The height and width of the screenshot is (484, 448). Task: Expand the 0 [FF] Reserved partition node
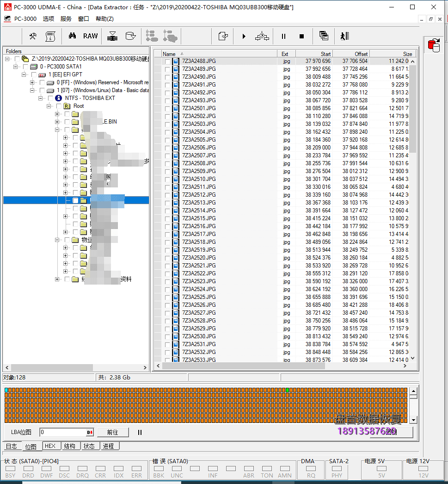[x=32, y=82]
